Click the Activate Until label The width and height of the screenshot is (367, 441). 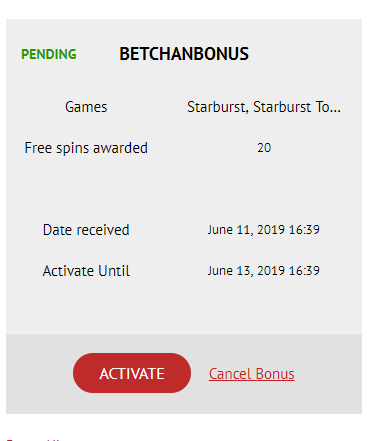[86, 271]
